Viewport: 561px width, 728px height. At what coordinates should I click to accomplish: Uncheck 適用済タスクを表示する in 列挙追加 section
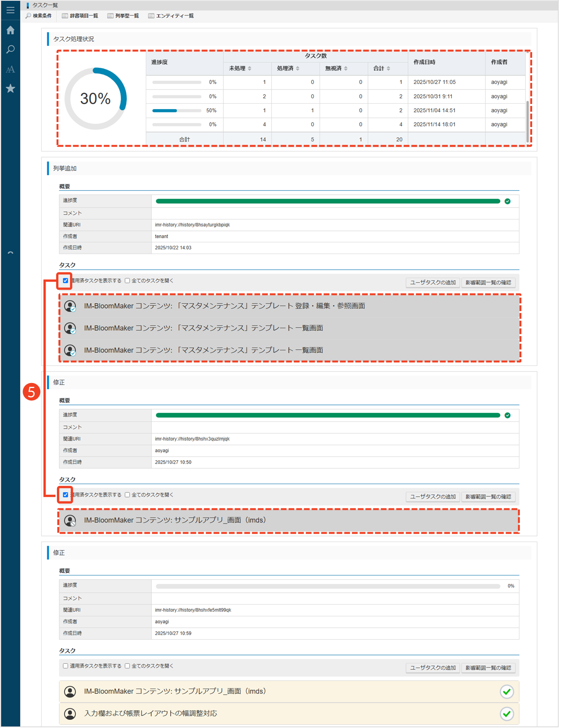tap(65, 281)
